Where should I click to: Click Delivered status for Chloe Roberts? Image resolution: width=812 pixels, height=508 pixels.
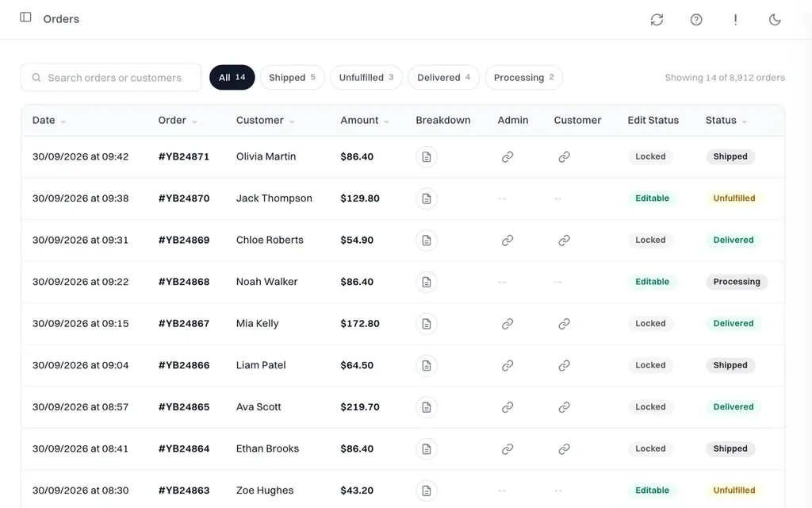[x=733, y=240]
